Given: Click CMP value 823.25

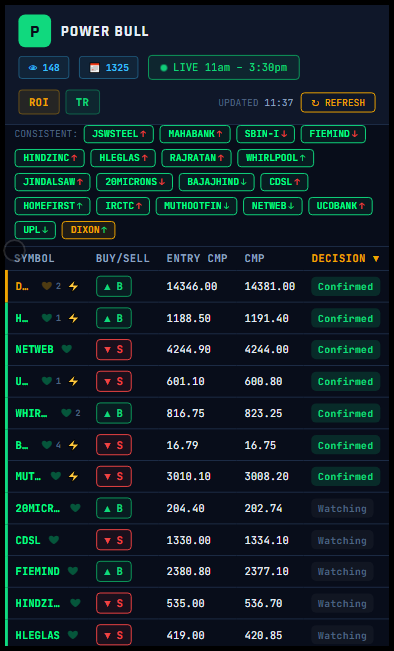Looking at the screenshot, I should point(263,413).
